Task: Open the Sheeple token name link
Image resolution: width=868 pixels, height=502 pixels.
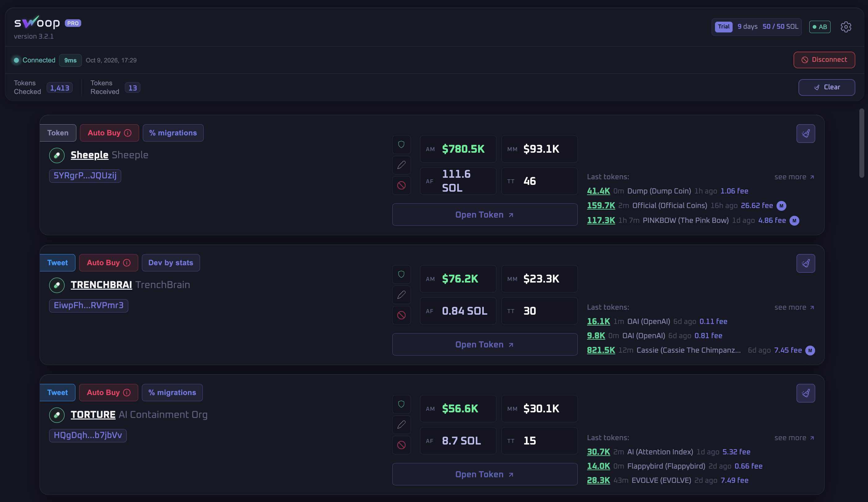Action: click(x=90, y=155)
